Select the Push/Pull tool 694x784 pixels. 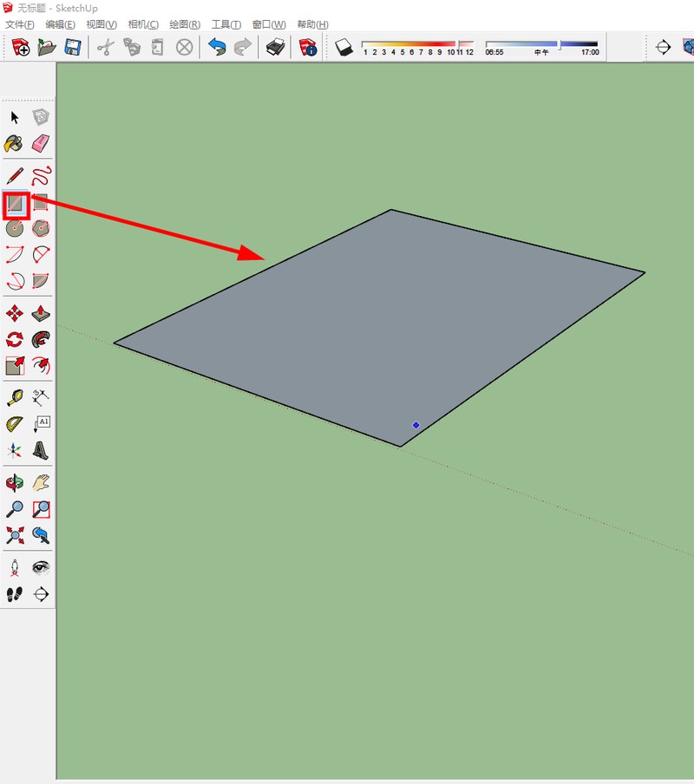point(41,313)
